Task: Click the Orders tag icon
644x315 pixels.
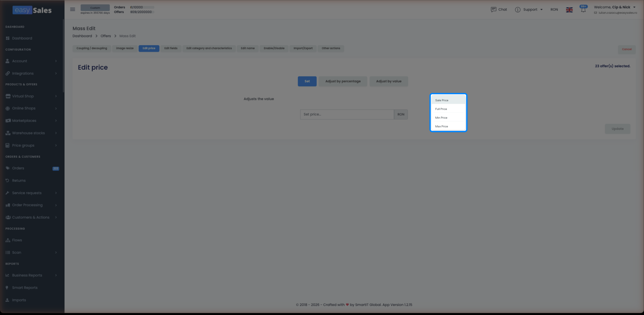Action: pos(8,168)
